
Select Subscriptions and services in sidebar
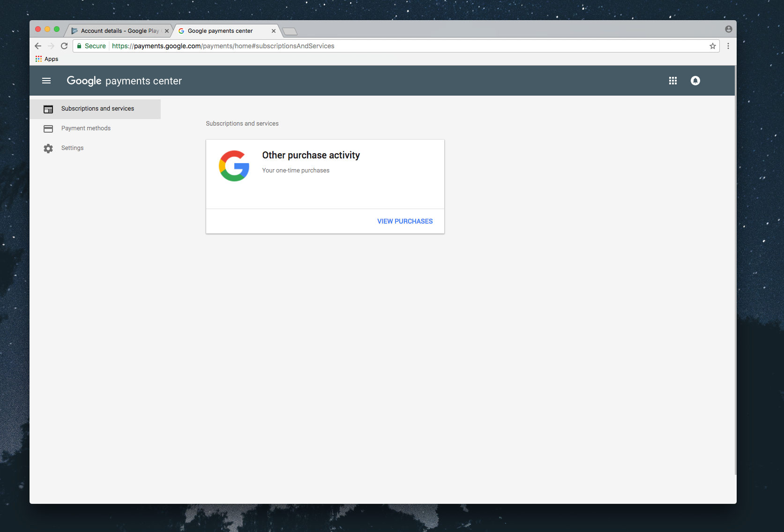pyautogui.click(x=95, y=109)
